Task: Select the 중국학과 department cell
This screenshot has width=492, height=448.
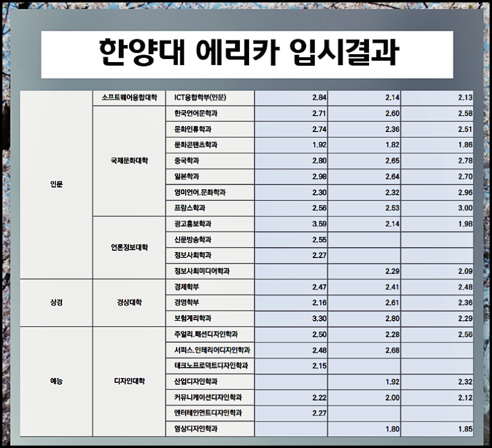Action: pos(210,161)
